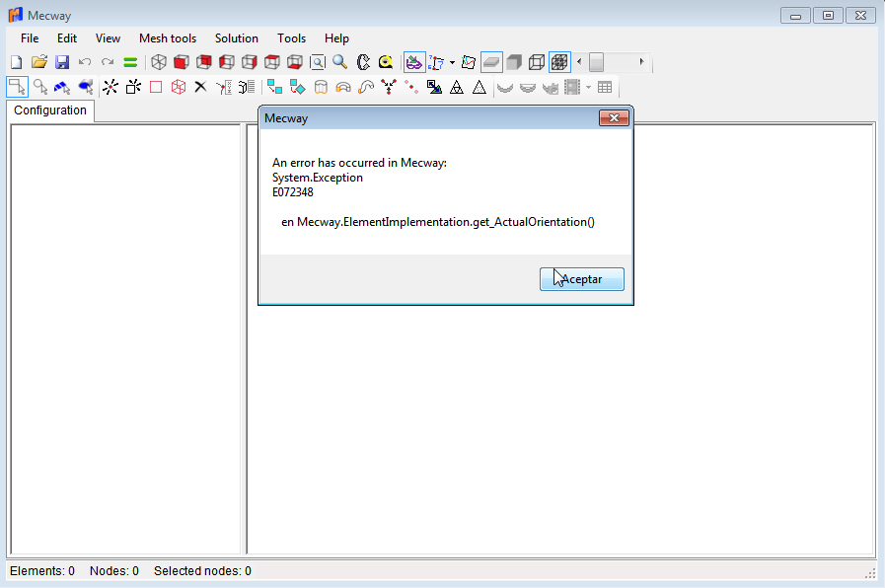This screenshot has height=588, width=885.
Task: Click the red wireframe cube icon
Action: click(179, 87)
